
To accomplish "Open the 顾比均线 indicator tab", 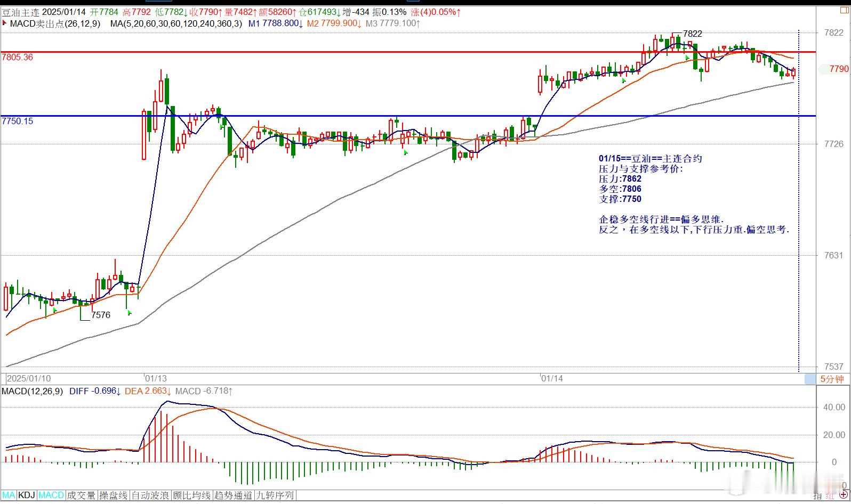I will [192, 495].
